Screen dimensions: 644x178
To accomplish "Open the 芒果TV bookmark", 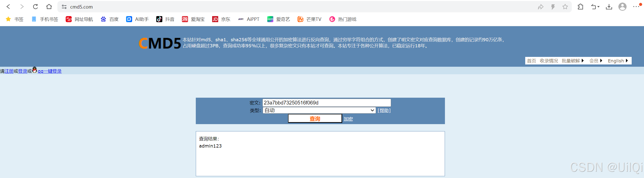I will click(309, 19).
